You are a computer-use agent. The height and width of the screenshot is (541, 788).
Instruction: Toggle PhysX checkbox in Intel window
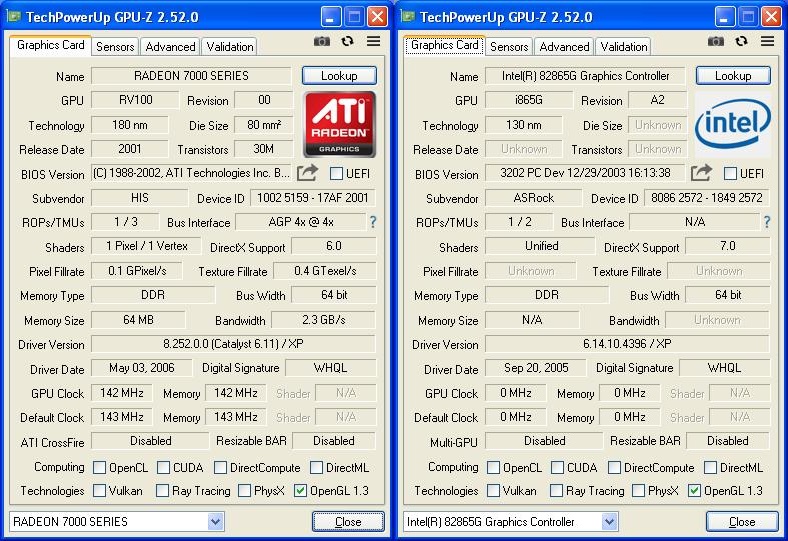638,490
